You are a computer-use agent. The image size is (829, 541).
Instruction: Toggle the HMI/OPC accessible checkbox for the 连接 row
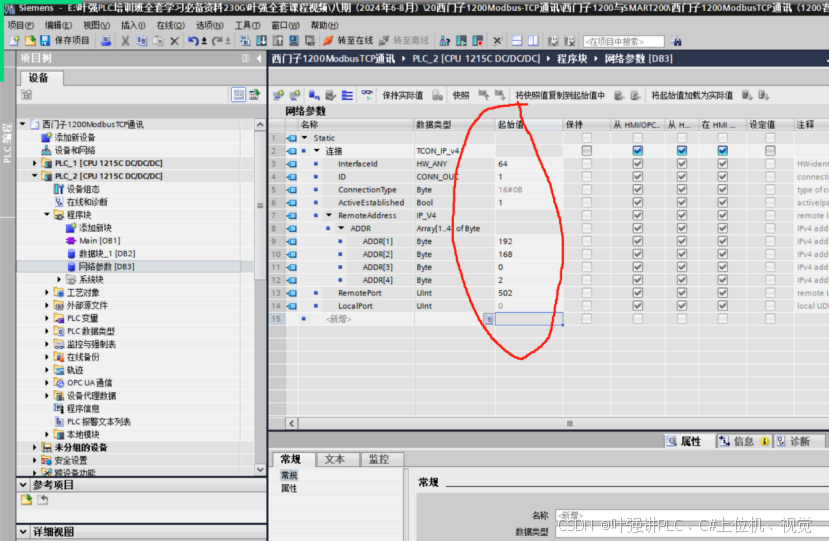(638, 151)
